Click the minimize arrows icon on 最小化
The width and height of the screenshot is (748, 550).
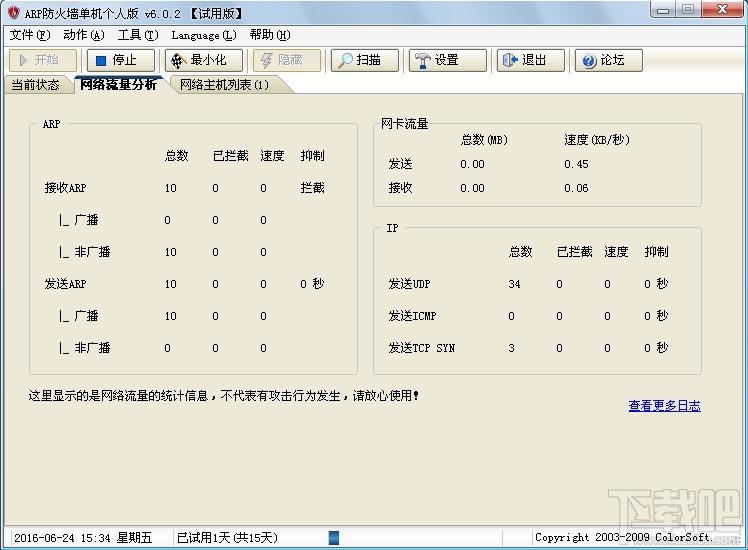[x=178, y=61]
